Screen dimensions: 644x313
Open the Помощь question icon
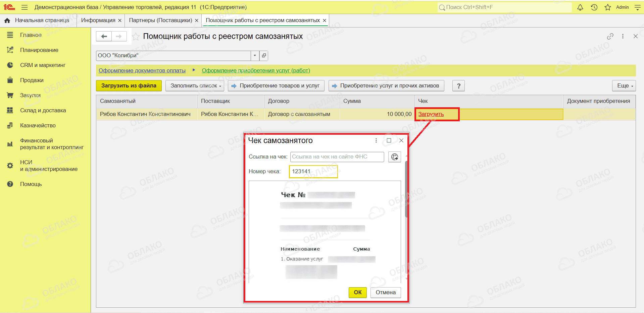click(x=10, y=184)
